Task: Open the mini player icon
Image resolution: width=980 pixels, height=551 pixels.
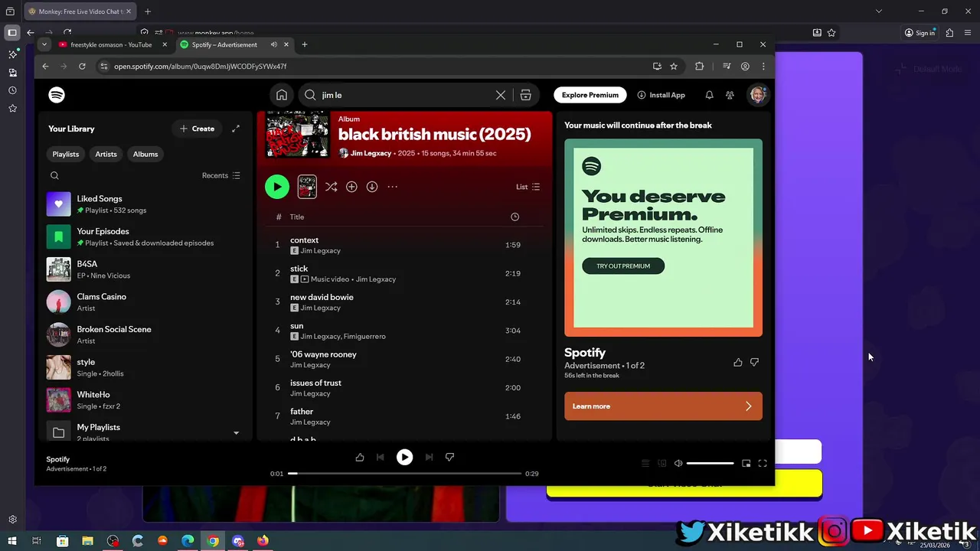Action: pos(746,463)
